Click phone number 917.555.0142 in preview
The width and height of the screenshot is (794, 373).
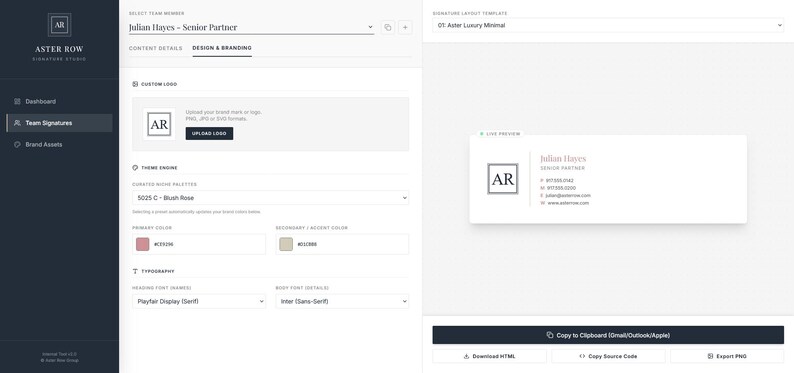pyautogui.click(x=560, y=181)
